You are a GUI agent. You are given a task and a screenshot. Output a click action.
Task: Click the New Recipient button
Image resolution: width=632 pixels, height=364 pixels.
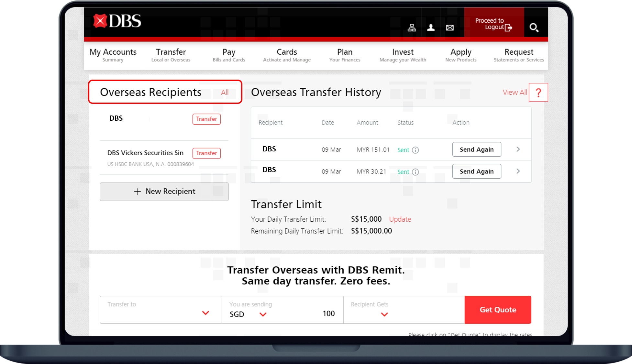164,192
